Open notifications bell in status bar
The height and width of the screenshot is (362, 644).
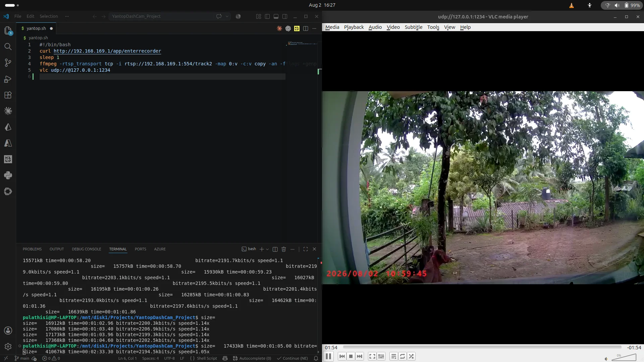(x=316, y=358)
